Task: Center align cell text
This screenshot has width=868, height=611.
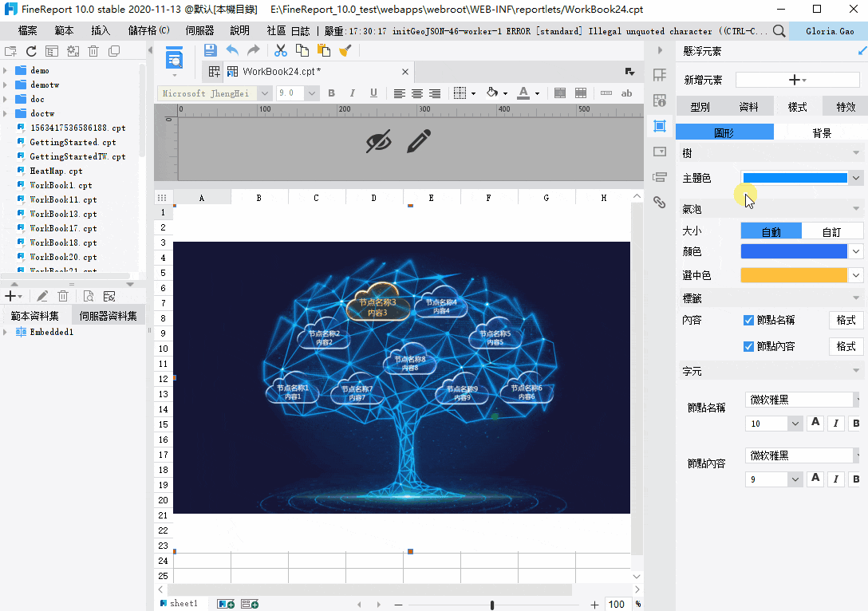Action: (x=416, y=93)
